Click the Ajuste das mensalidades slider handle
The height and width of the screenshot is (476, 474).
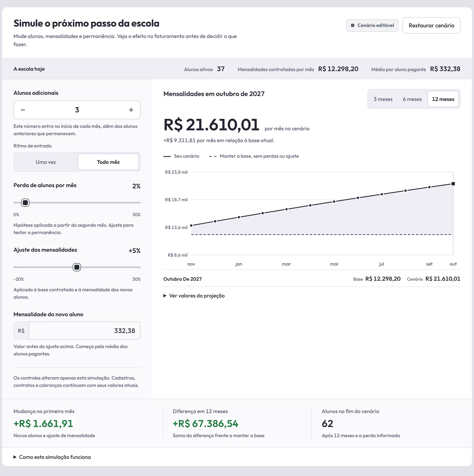tap(77, 267)
